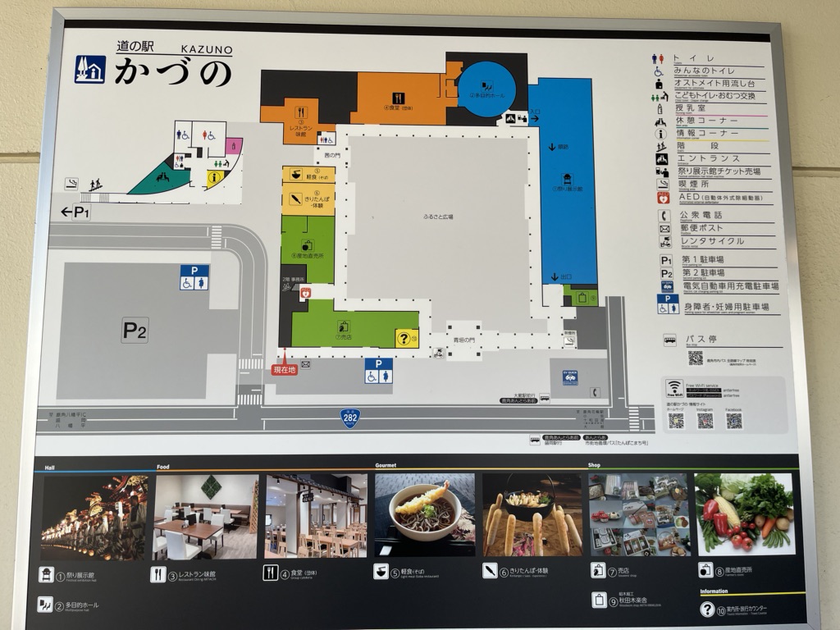
Task: Click the Free Wi-Fi service icon
Action: tap(674, 389)
